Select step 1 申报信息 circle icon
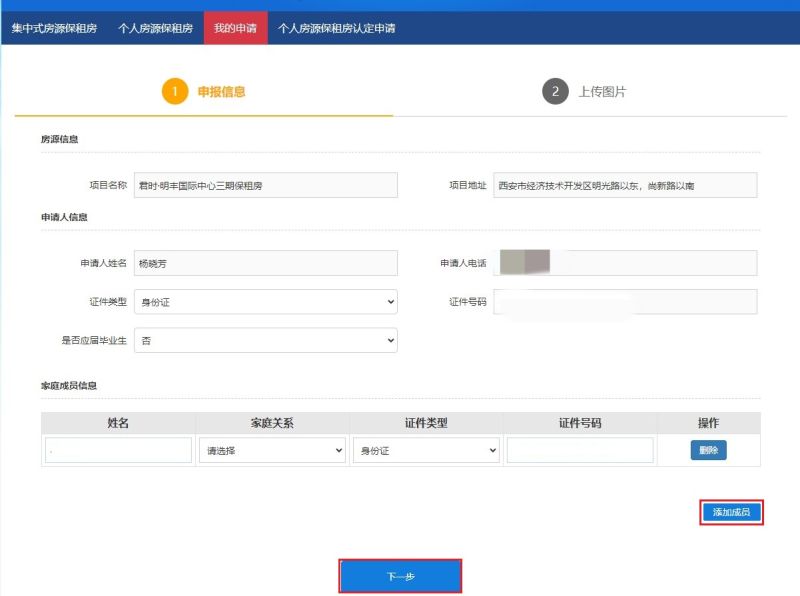This screenshot has height=596, width=800. pyautogui.click(x=173, y=90)
